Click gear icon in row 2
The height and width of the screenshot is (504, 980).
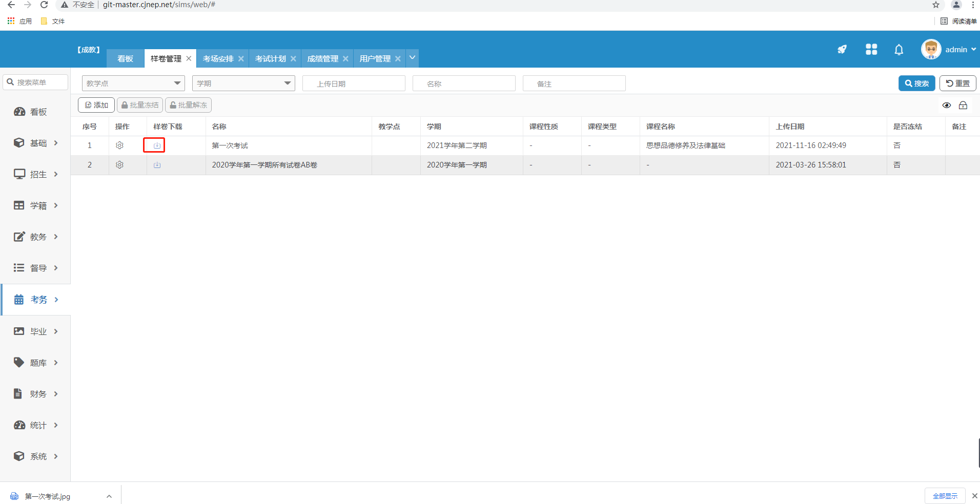119,165
